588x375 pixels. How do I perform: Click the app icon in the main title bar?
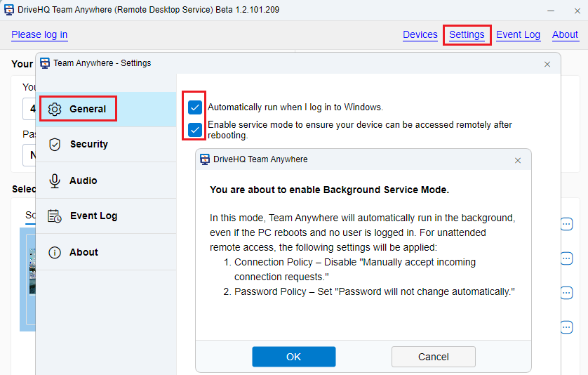[x=9, y=11]
